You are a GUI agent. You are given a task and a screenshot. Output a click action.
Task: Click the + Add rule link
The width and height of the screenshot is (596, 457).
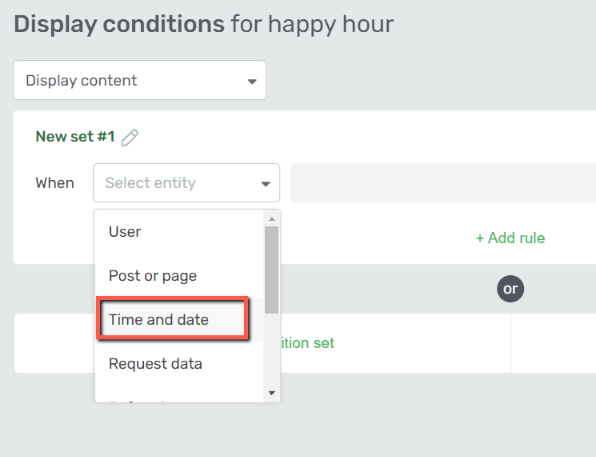[510, 238]
